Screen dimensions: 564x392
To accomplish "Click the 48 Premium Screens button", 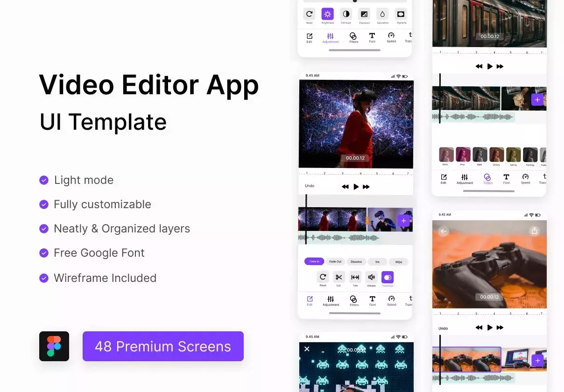I will click(x=163, y=346).
